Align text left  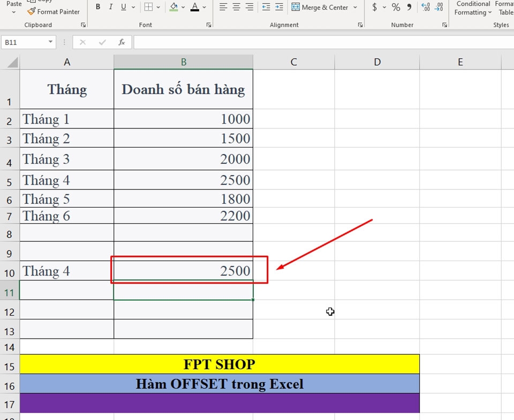pyautogui.click(x=223, y=7)
